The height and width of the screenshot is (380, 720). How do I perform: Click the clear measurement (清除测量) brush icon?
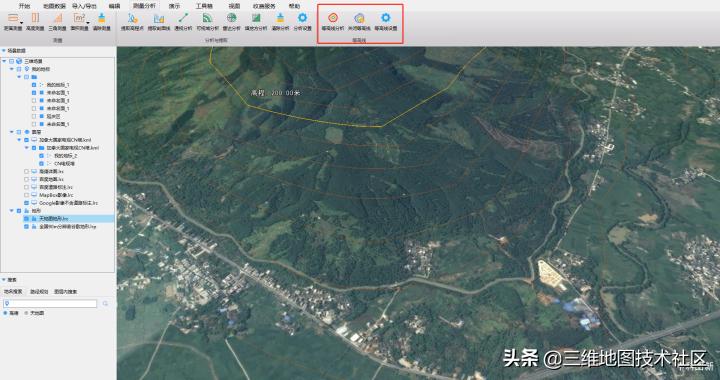point(101,18)
